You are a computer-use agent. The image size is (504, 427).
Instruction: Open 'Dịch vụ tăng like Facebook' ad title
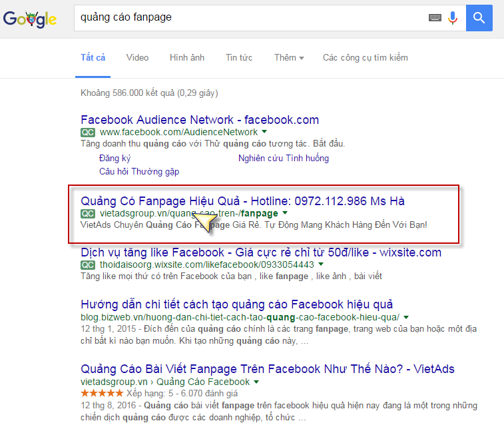point(261,252)
